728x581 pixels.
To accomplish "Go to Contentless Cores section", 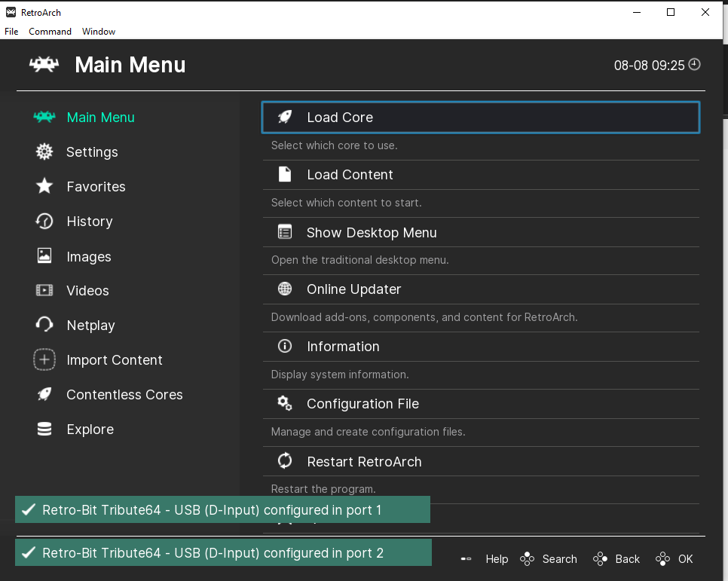I will (x=124, y=394).
